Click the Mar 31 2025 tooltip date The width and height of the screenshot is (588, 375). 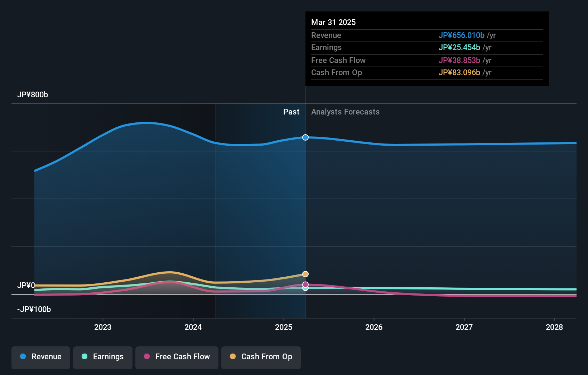pos(333,23)
